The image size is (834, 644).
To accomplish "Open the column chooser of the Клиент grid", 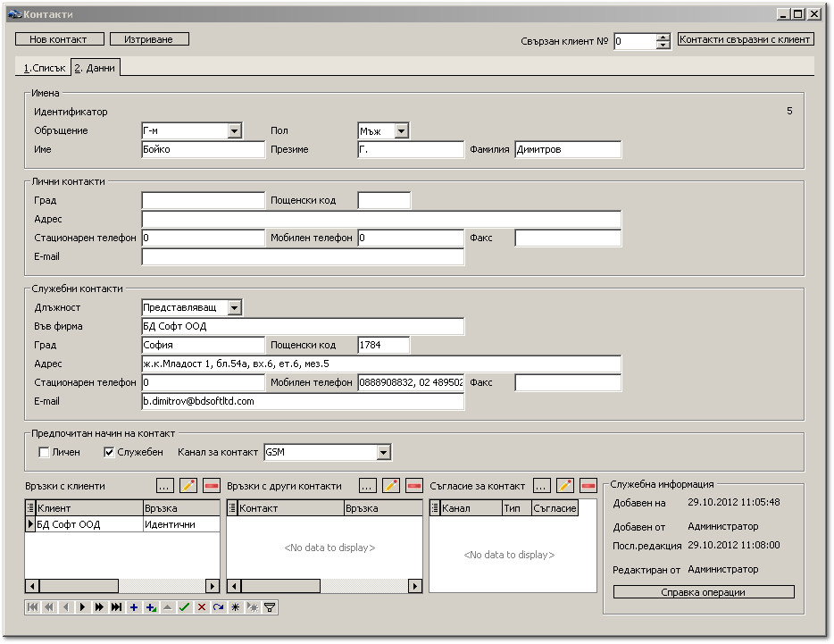I will click(x=30, y=507).
